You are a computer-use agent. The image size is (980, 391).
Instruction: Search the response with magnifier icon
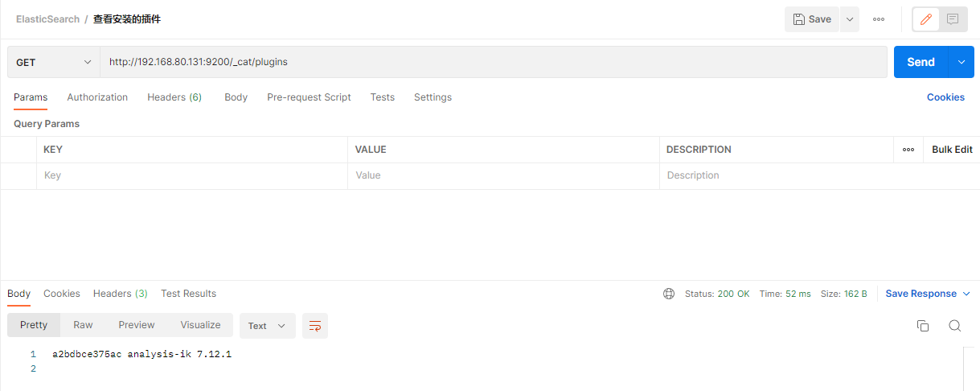coord(954,326)
